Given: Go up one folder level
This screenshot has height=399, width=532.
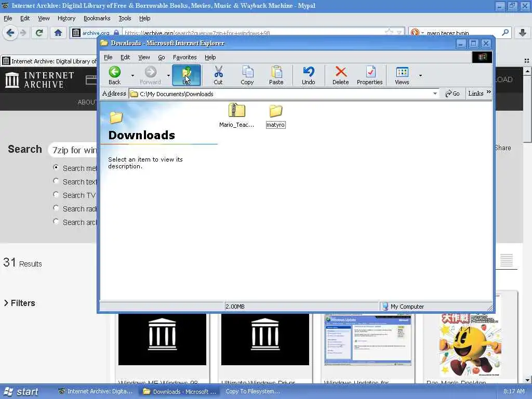Looking at the screenshot, I should [187, 75].
